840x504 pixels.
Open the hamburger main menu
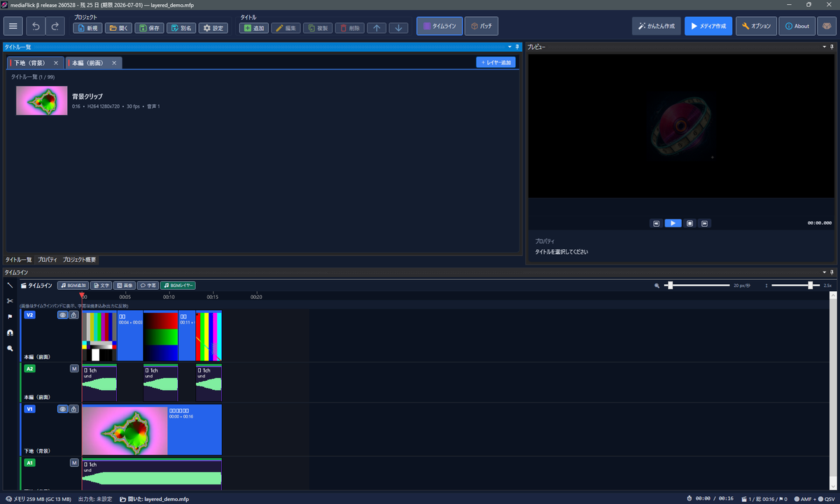pyautogui.click(x=13, y=27)
